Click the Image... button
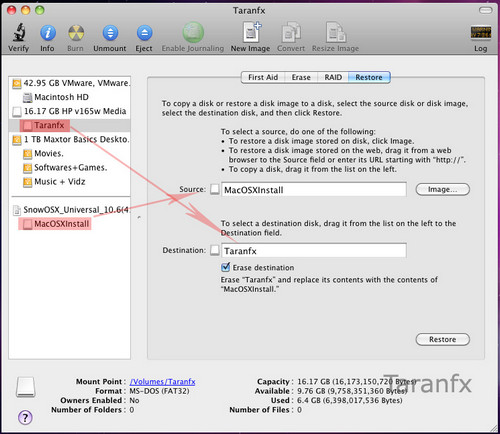The width and height of the screenshot is (500, 434). click(x=443, y=189)
